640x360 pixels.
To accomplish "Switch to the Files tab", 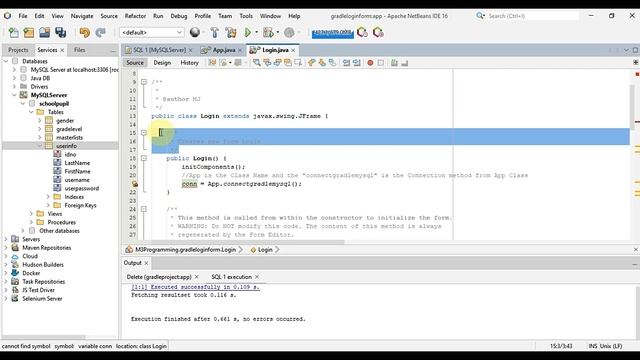I will pyautogui.click(x=80, y=50).
